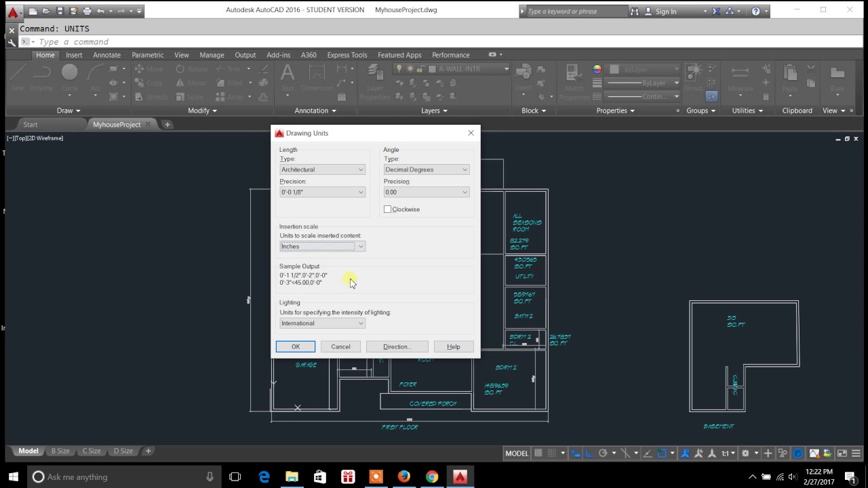Screen dimensions: 868x488
Task: Click the Workspace Switching gear icon
Action: 745,453
